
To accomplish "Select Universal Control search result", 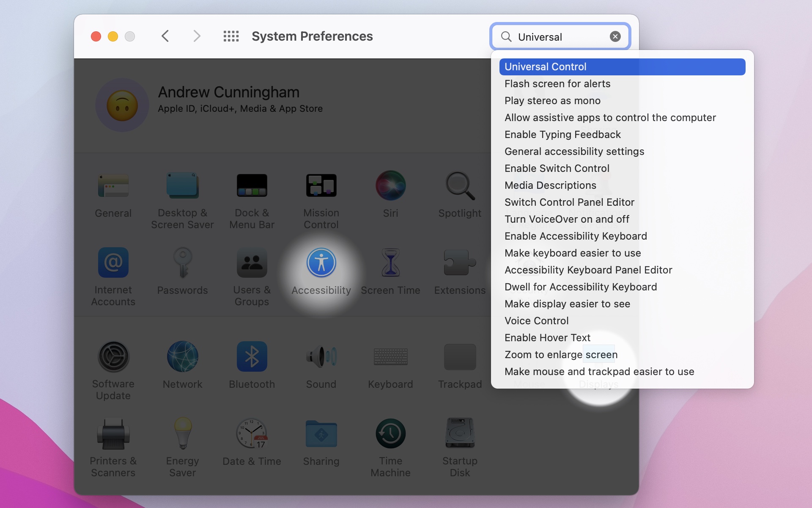I will click(622, 67).
